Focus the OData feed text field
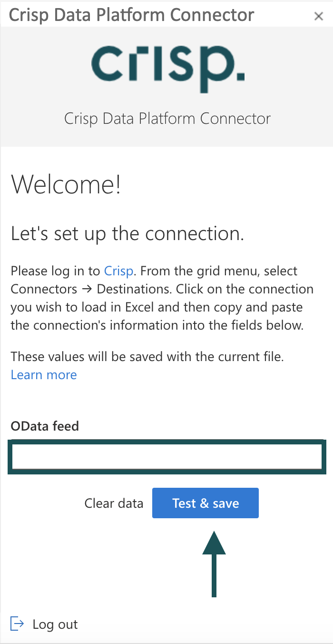The width and height of the screenshot is (333, 644). point(167,457)
